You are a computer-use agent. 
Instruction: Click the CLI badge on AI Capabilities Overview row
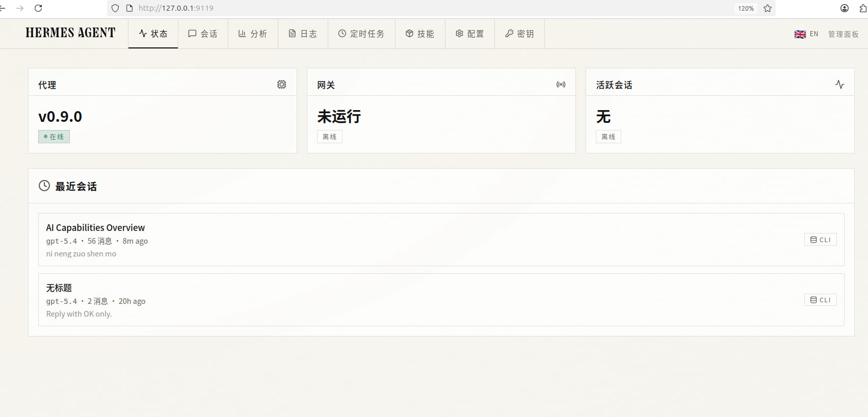point(821,240)
